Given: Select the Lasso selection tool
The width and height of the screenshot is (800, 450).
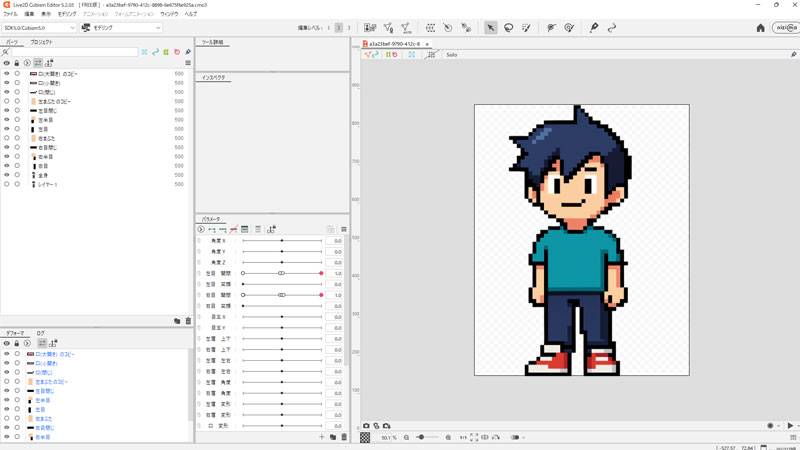Looking at the screenshot, I should [508, 28].
